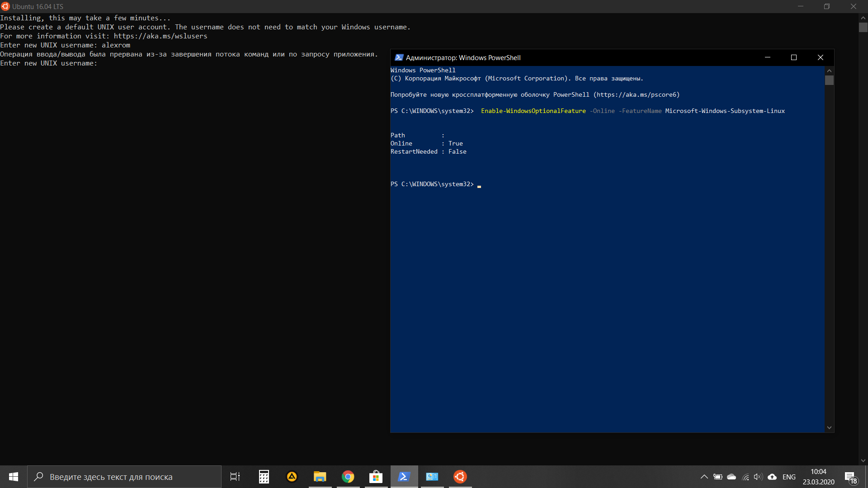Image resolution: width=868 pixels, height=488 pixels.
Task: Launch AIMP player from the taskbar
Action: tap(292, 477)
